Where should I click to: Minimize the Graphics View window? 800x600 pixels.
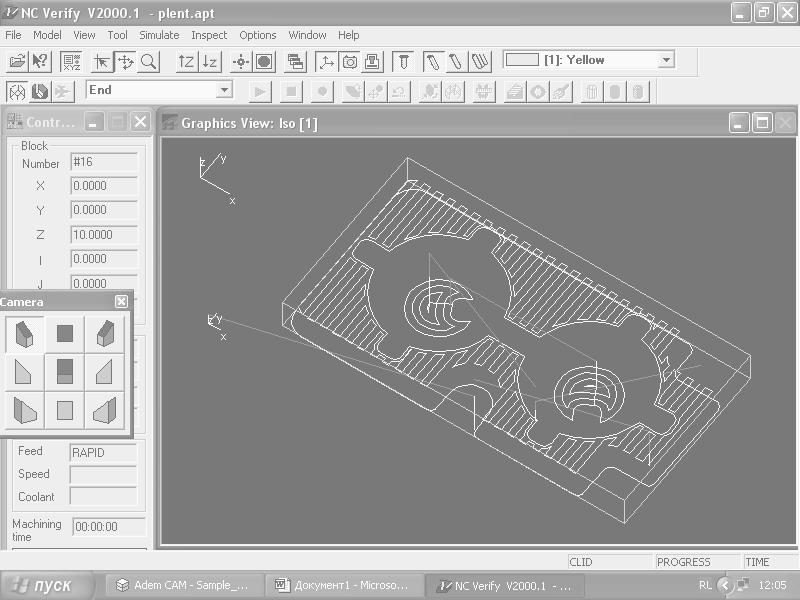739,123
